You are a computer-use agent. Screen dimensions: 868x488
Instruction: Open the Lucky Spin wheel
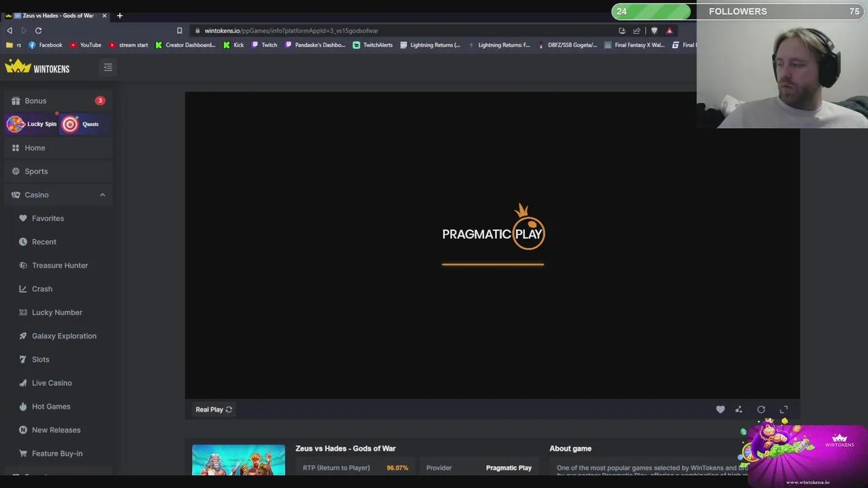[x=32, y=124]
